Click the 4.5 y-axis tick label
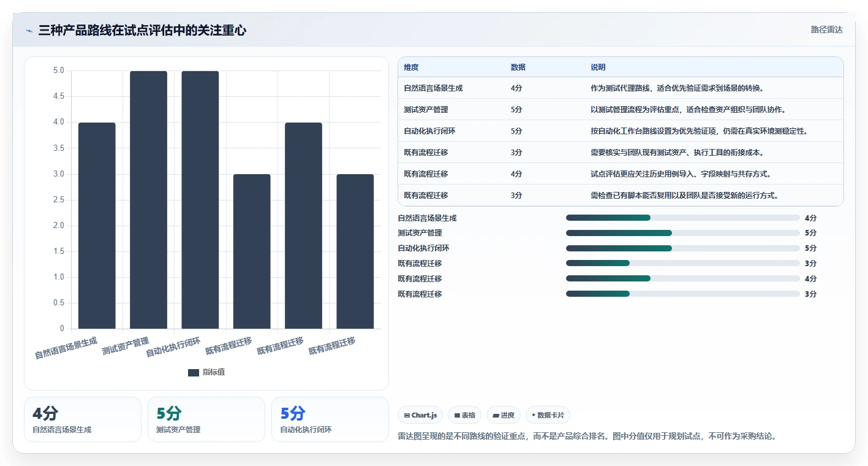Screen dimensions: 868x466 click(59, 96)
